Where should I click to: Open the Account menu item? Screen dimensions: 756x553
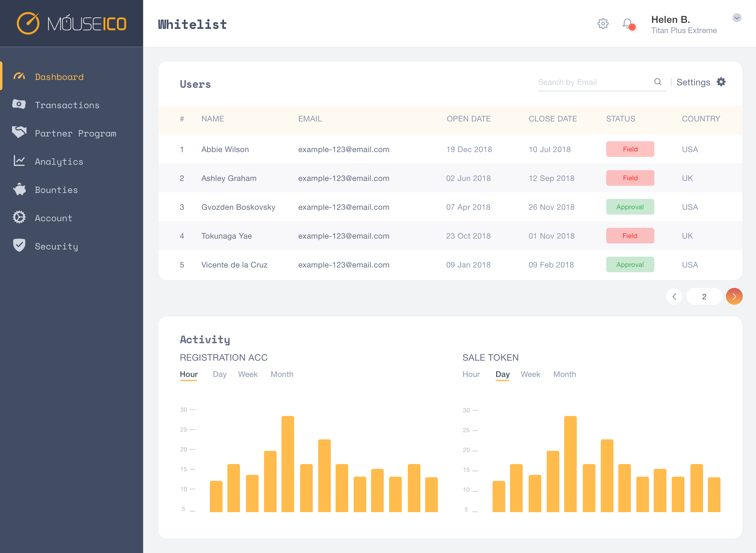pos(53,218)
